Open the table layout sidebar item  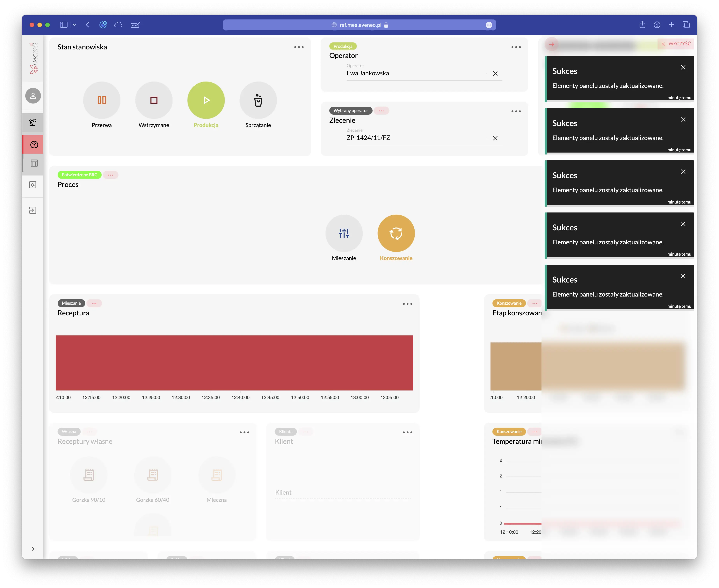pyautogui.click(x=34, y=163)
